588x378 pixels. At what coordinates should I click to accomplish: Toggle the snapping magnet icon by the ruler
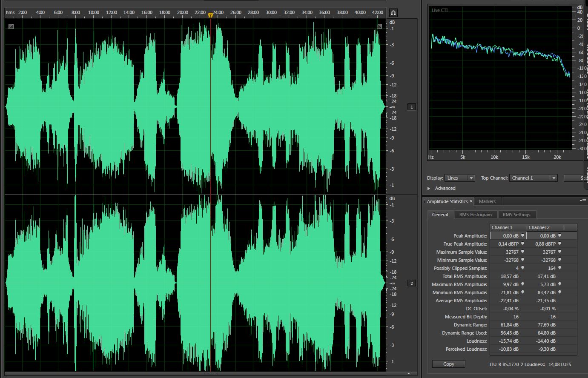click(393, 13)
